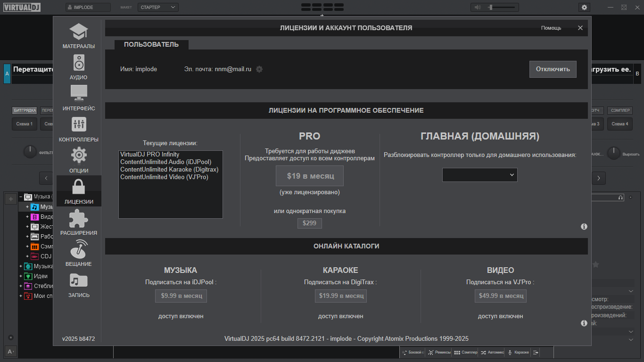Open the АУДИО settings section
Image resolution: width=644 pixels, height=362 pixels.
tap(79, 67)
